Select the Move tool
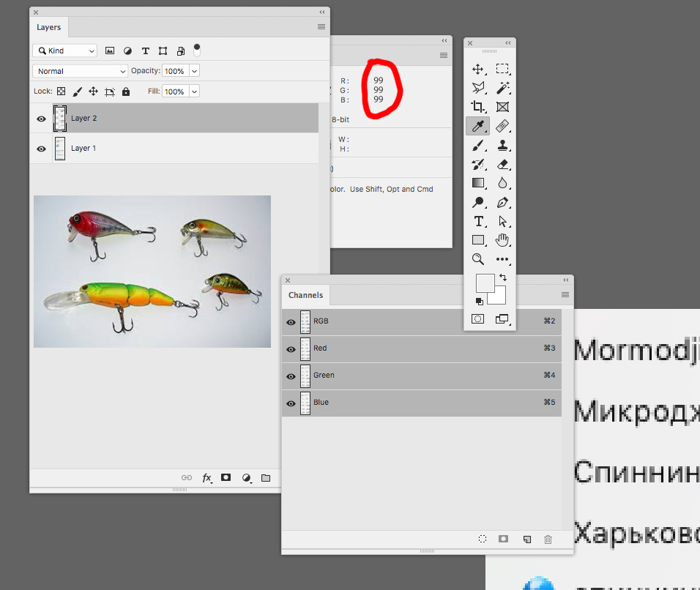This screenshot has height=590, width=700. (477, 70)
